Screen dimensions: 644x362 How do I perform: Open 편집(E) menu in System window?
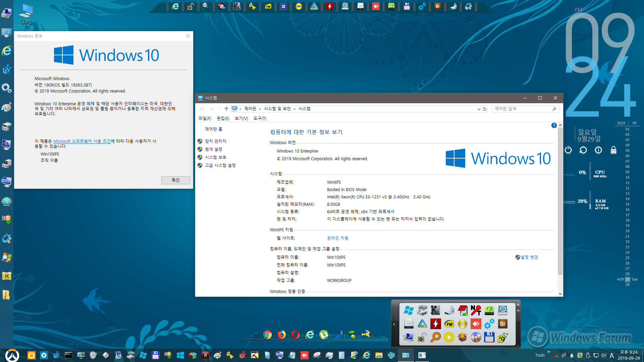[223, 118]
